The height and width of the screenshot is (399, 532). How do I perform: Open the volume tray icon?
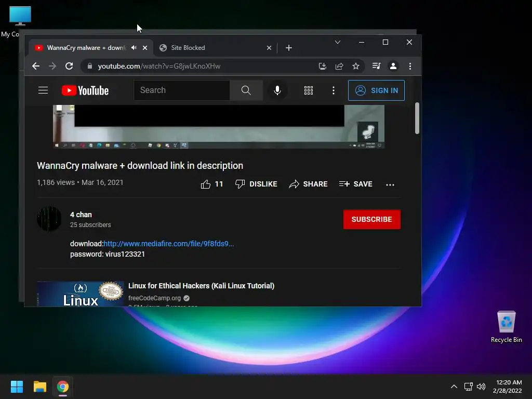[481, 387]
